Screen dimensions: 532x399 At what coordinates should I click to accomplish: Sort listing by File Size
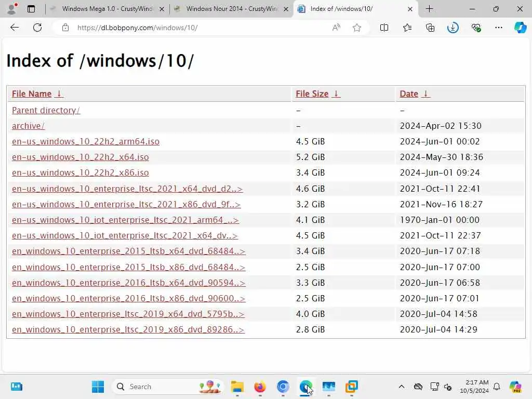click(x=312, y=94)
